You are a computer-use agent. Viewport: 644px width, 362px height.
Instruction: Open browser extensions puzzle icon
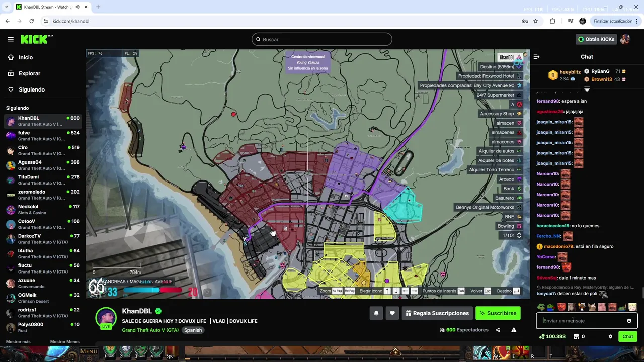552,21
